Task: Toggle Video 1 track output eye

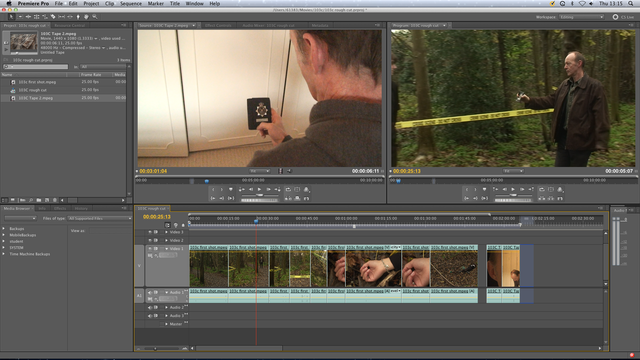Action: pos(150,249)
